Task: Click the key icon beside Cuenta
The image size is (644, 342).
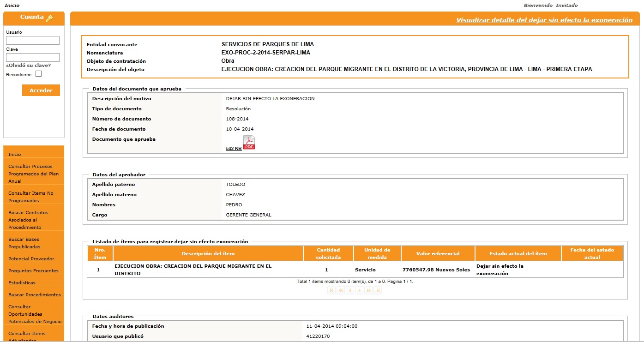Action: point(49,18)
